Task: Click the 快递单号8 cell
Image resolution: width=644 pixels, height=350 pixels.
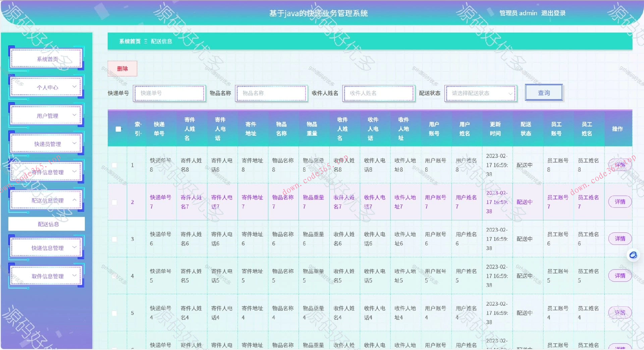Action: (x=160, y=165)
